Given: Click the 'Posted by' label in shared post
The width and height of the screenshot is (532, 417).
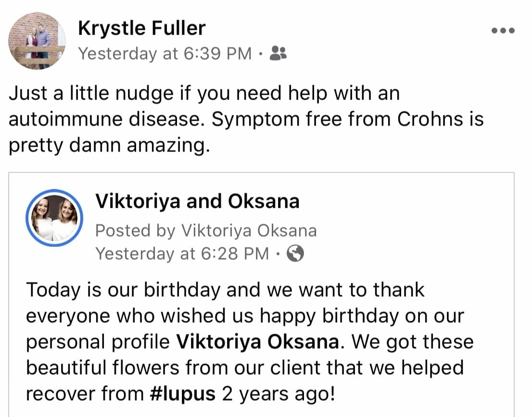Looking at the screenshot, I should point(135,231).
